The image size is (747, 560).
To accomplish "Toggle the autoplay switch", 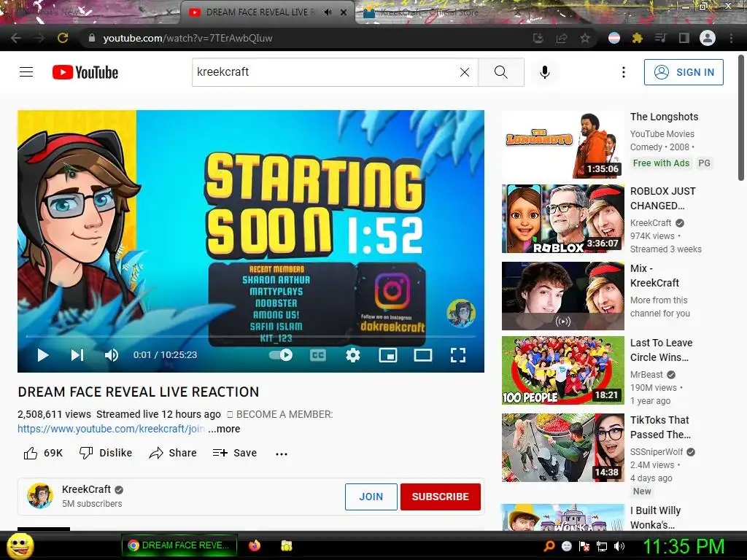I will pyautogui.click(x=281, y=355).
